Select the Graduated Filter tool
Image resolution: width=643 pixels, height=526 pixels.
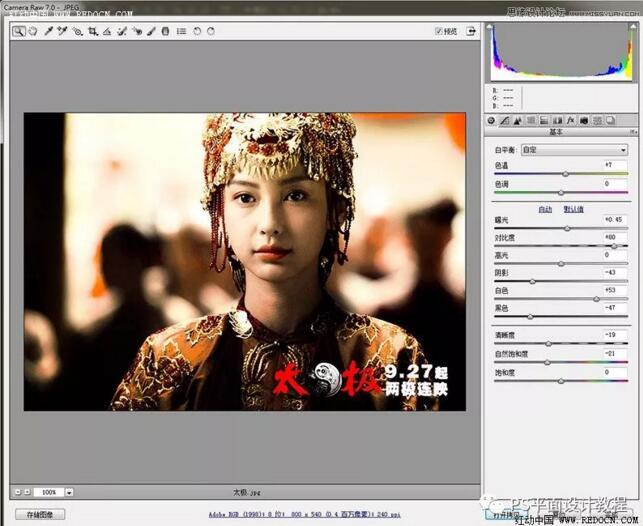click(165, 31)
